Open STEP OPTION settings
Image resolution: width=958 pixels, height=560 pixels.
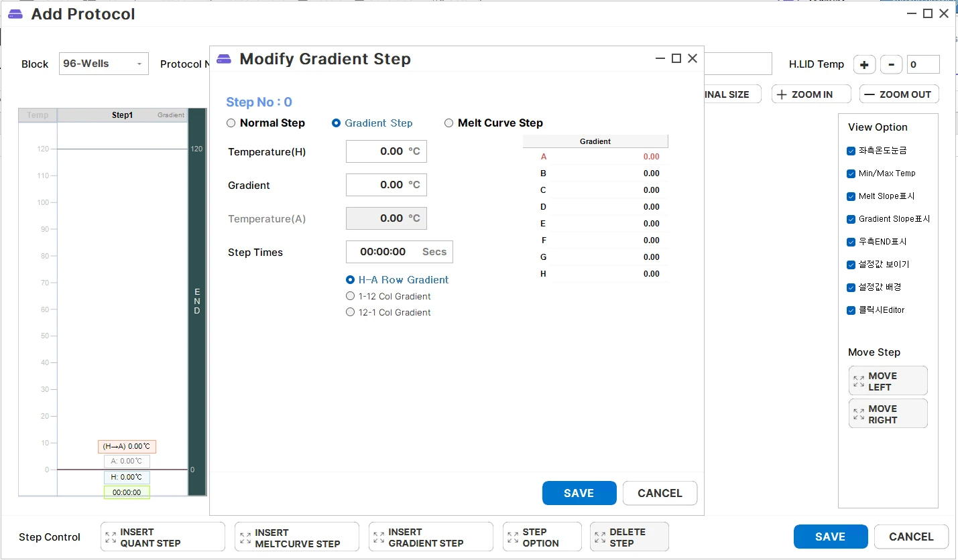542,537
